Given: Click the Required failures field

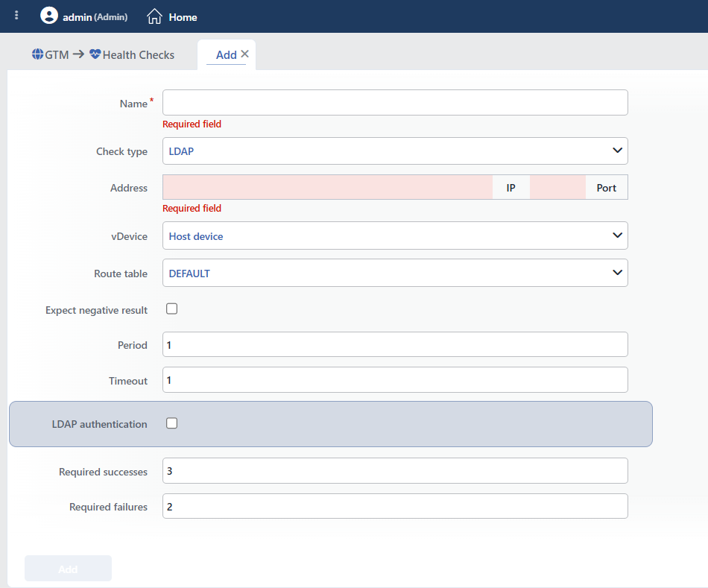Looking at the screenshot, I should pyautogui.click(x=395, y=506).
